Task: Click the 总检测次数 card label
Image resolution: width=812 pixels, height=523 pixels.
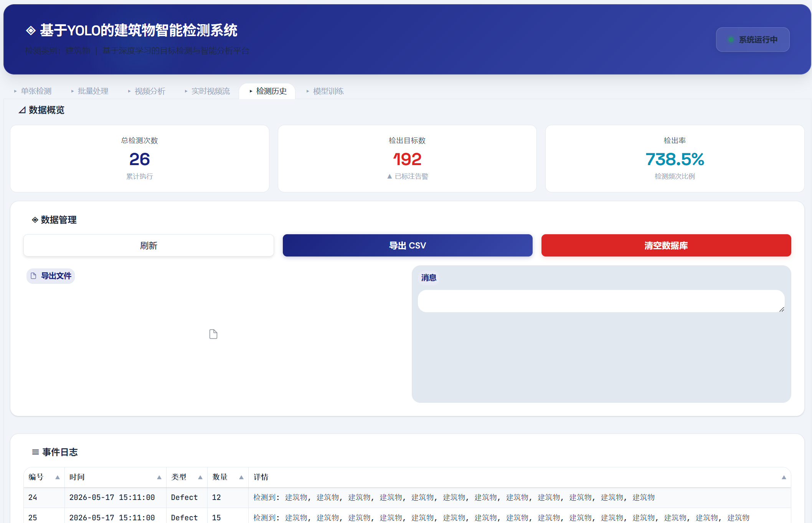Action: point(140,141)
